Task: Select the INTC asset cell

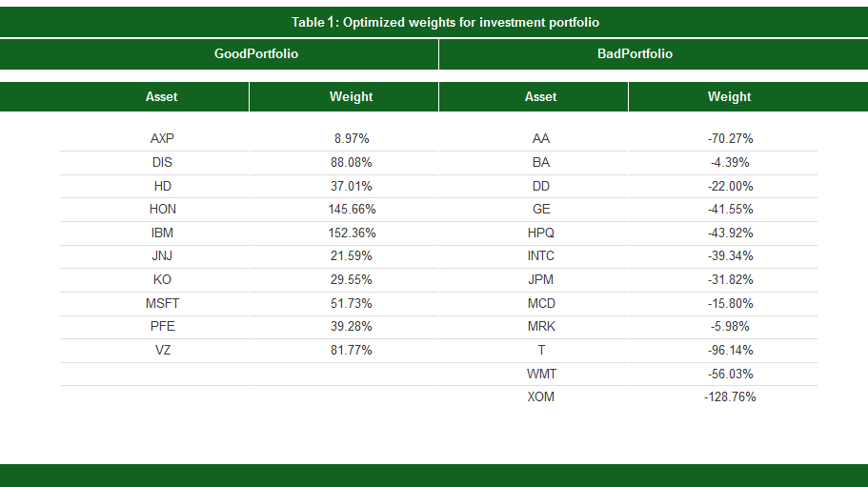Action: (540, 256)
